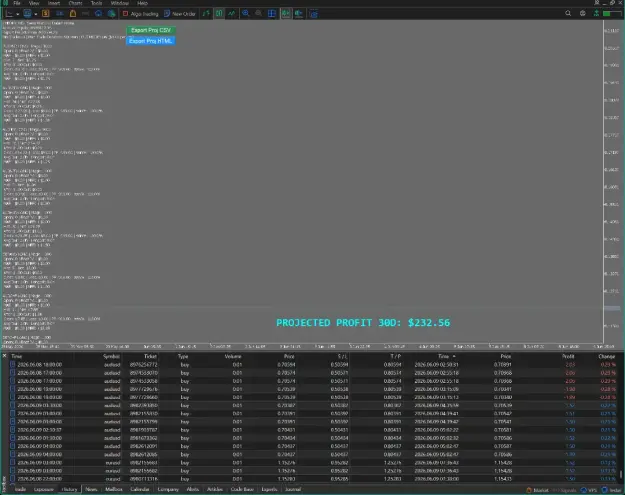
Task: Toggle the candlestick chart display icon
Action: (x=219, y=14)
